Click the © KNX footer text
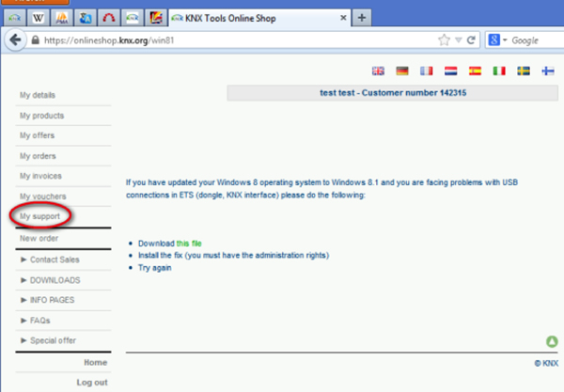The image size is (564, 392). (546, 363)
